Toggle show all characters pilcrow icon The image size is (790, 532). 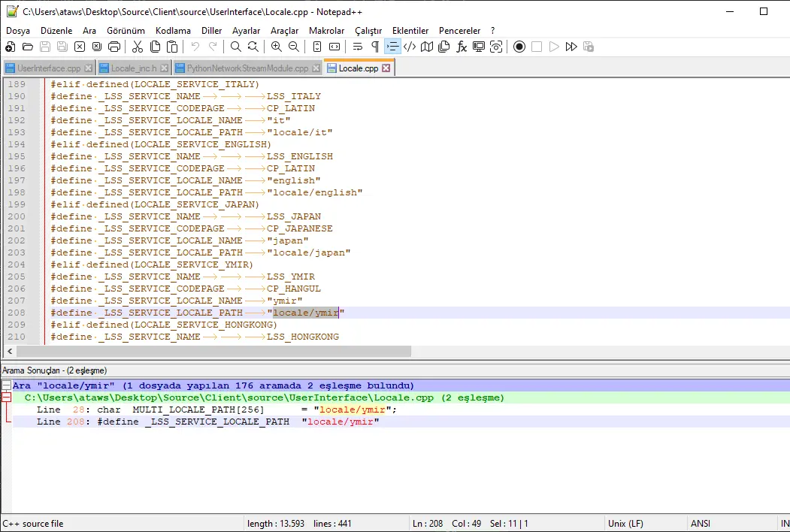click(375, 47)
